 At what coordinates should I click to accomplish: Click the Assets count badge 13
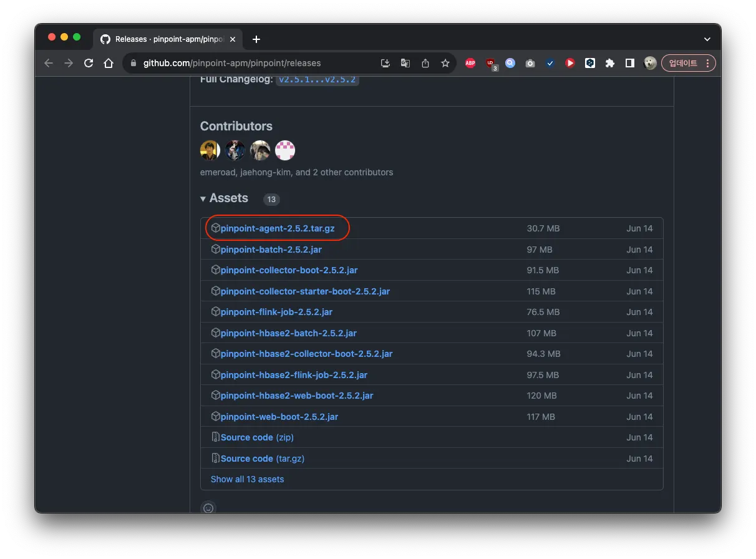click(271, 200)
